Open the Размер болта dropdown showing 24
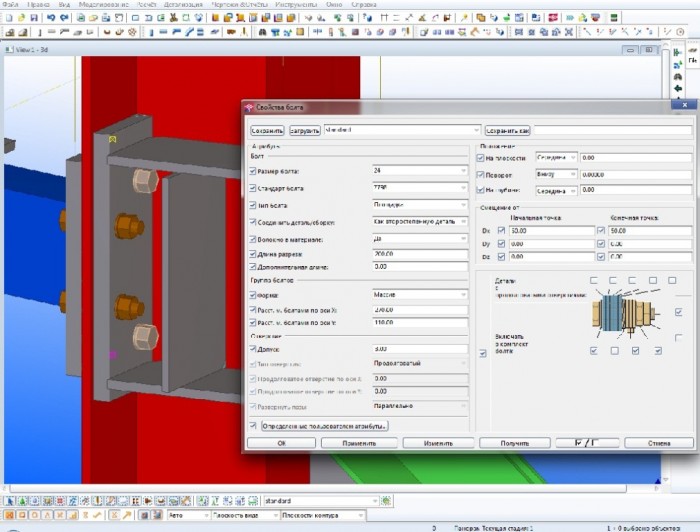The image size is (700, 532). click(420, 170)
